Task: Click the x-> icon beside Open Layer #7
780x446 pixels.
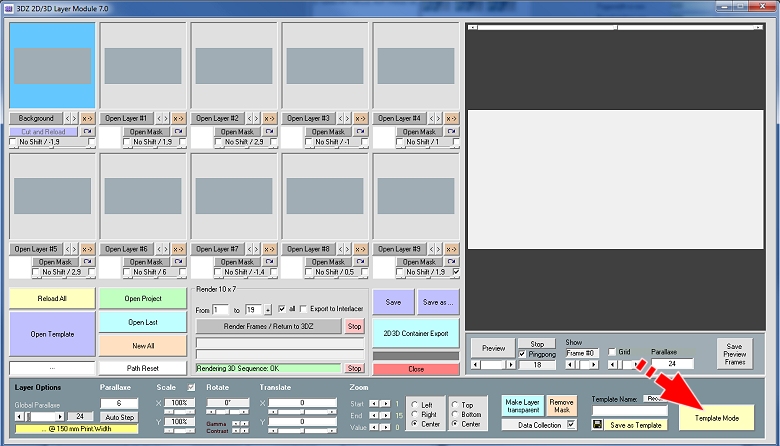Action: tap(269, 248)
